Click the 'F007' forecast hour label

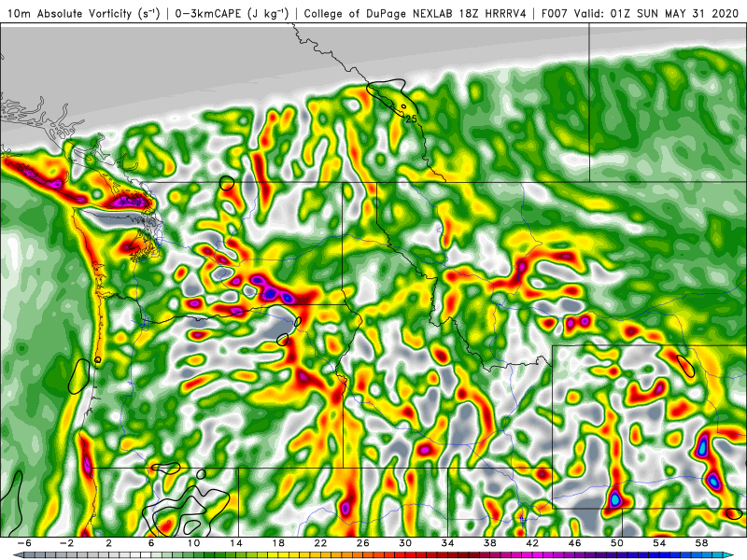tap(555, 13)
